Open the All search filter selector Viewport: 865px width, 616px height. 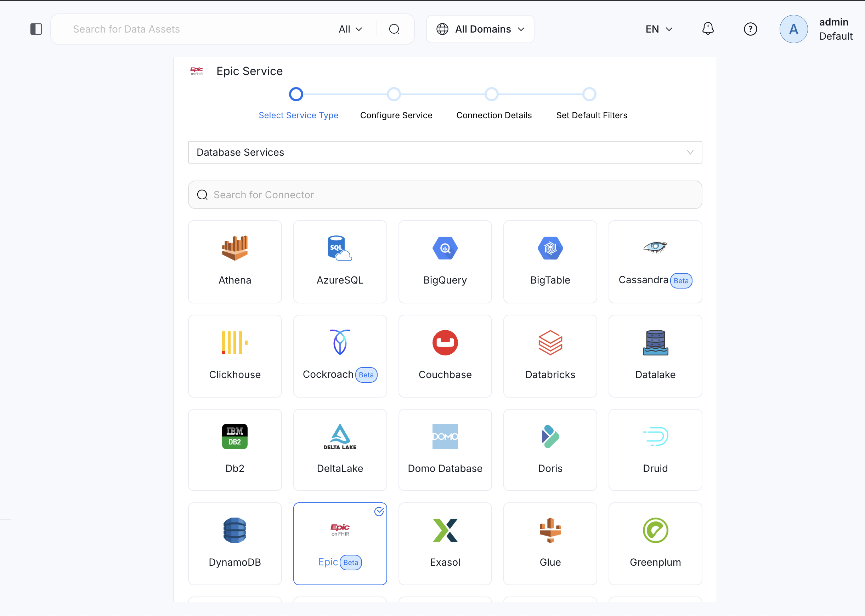tap(350, 29)
